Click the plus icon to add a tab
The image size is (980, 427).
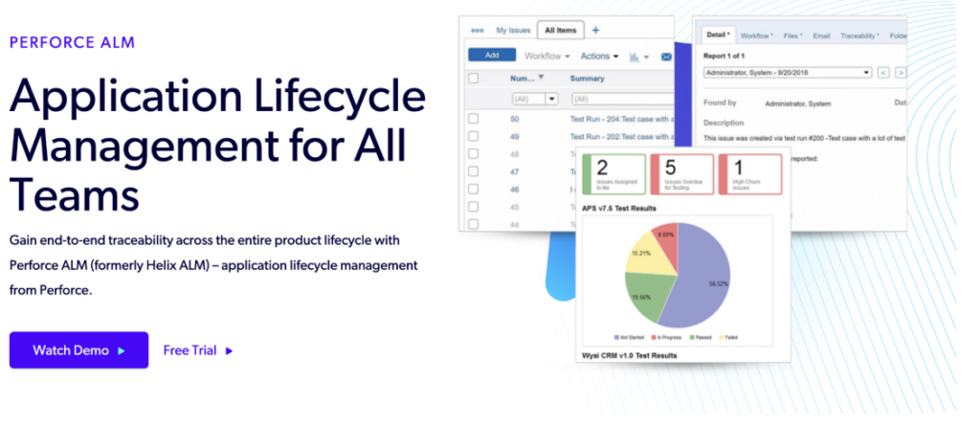point(595,31)
